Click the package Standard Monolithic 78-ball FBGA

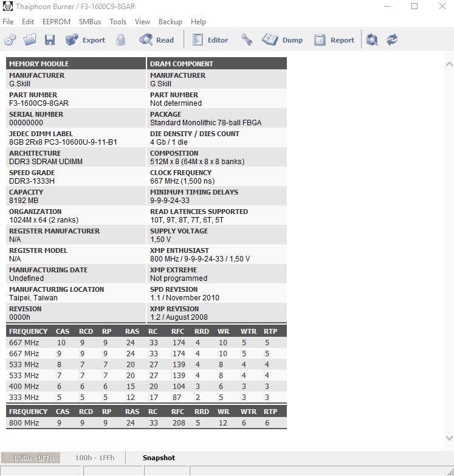[206, 123]
